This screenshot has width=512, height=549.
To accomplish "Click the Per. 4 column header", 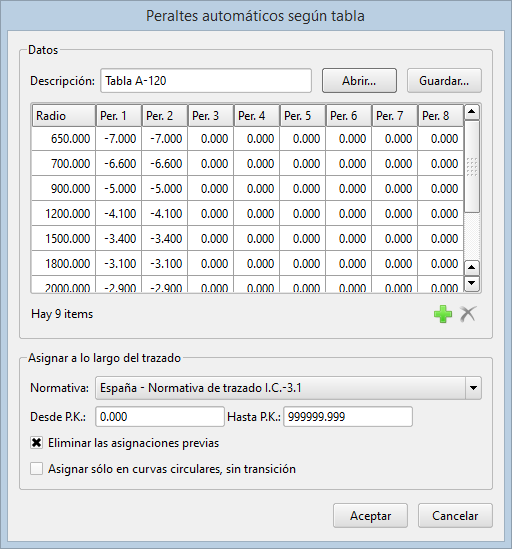I will point(257,116).
